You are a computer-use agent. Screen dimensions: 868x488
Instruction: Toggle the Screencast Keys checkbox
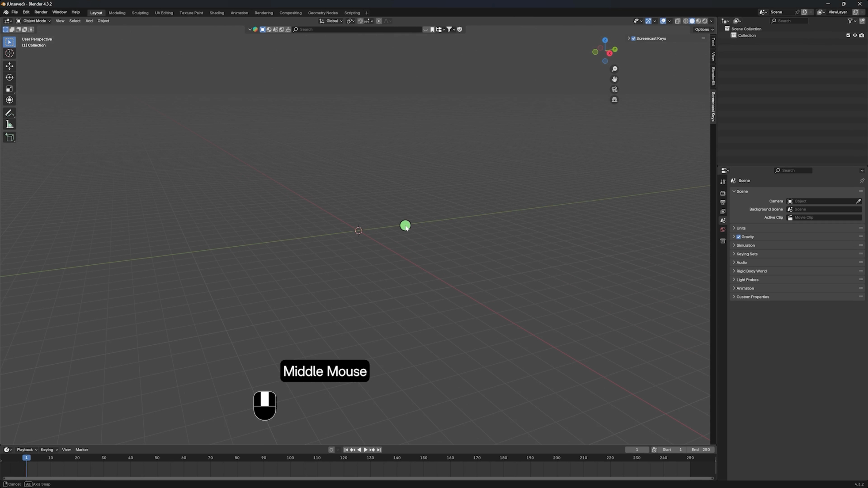click(x=633, y=38)
